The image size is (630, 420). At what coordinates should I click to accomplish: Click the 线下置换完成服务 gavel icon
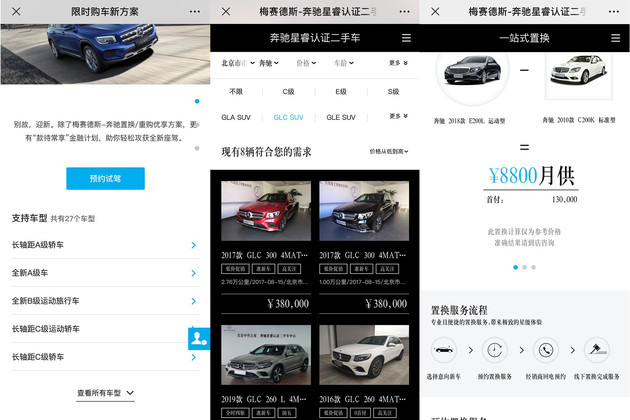[x=597, y=350]
